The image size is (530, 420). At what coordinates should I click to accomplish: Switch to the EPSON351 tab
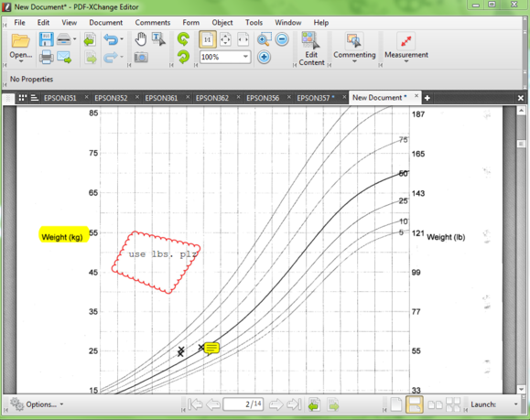pos(60,98)
